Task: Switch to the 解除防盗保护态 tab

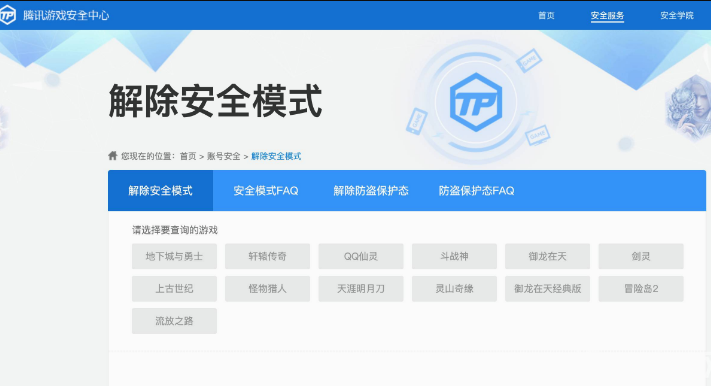Action: (x=371, y=191)
